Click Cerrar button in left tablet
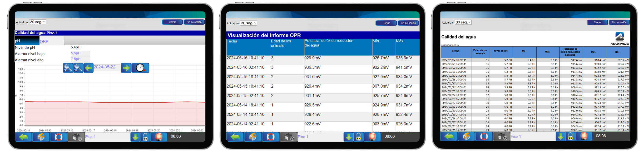The height and width of the screenshot is (153, 644). coord(172,22)
